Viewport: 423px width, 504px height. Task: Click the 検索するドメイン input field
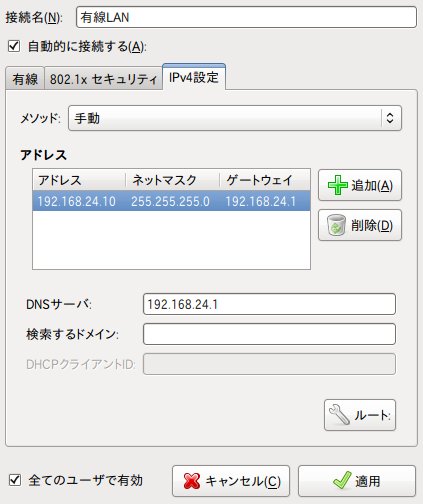coord(269,334)
